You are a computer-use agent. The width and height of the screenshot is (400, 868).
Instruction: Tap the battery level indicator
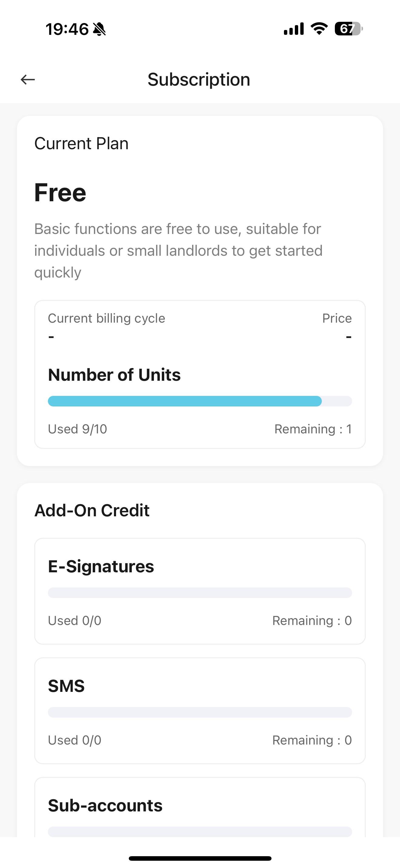pyautogui.click(x=348, y=29)
